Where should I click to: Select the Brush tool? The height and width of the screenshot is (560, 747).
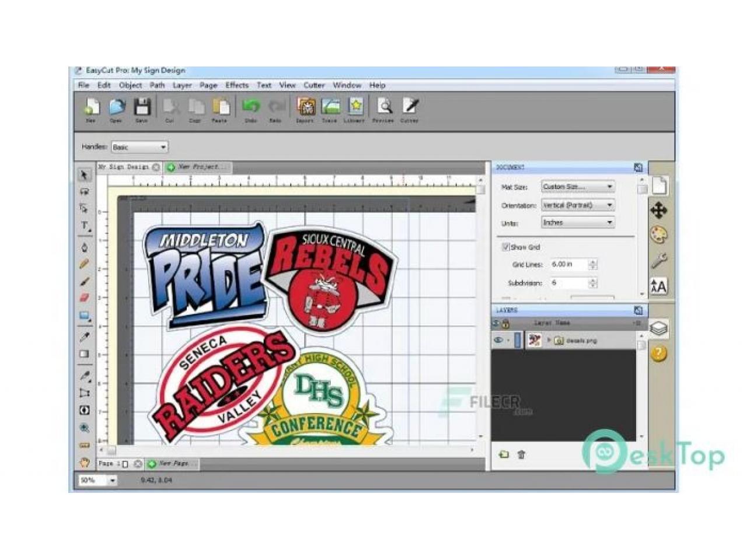point(85,281)
